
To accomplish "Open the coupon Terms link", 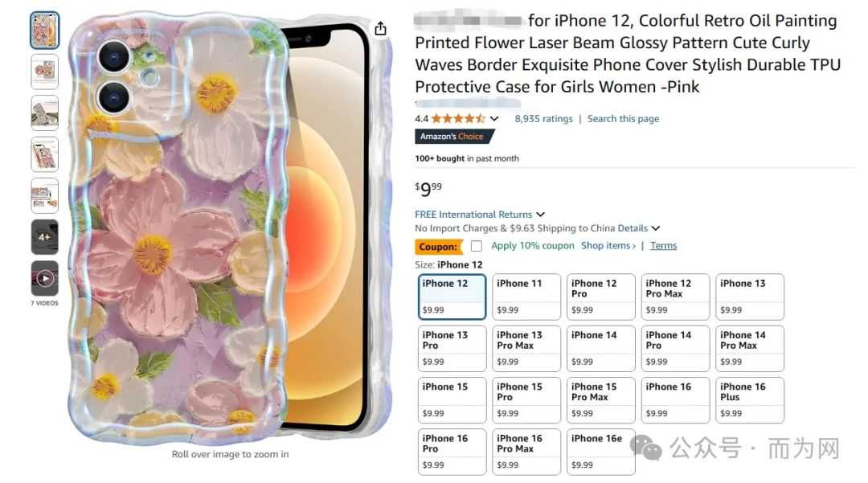I will click(663, 246).
